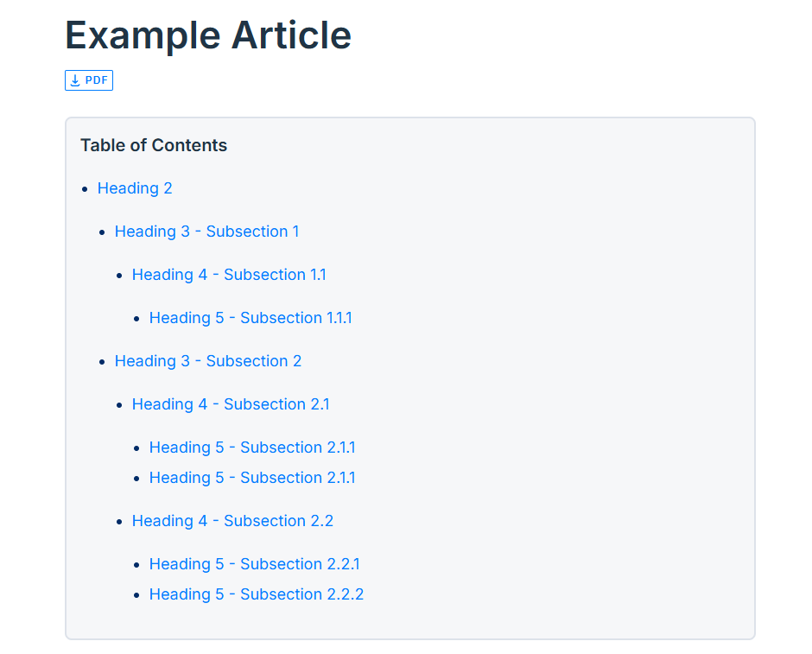Click the Table of Contents heading

click(x=154, y=145)
